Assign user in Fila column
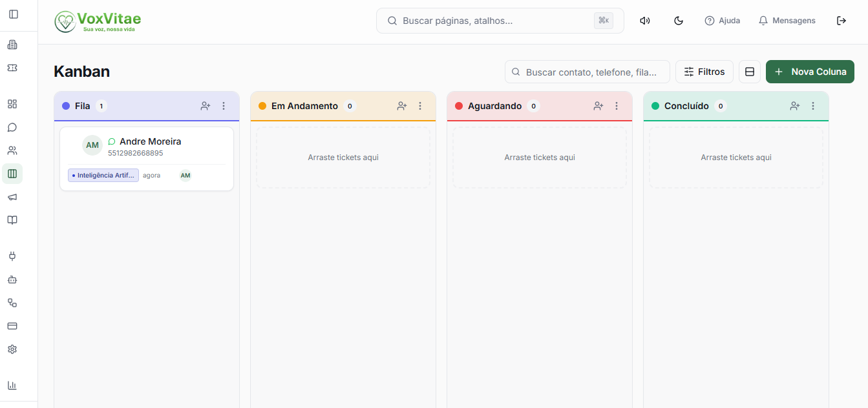 point(206,106)
